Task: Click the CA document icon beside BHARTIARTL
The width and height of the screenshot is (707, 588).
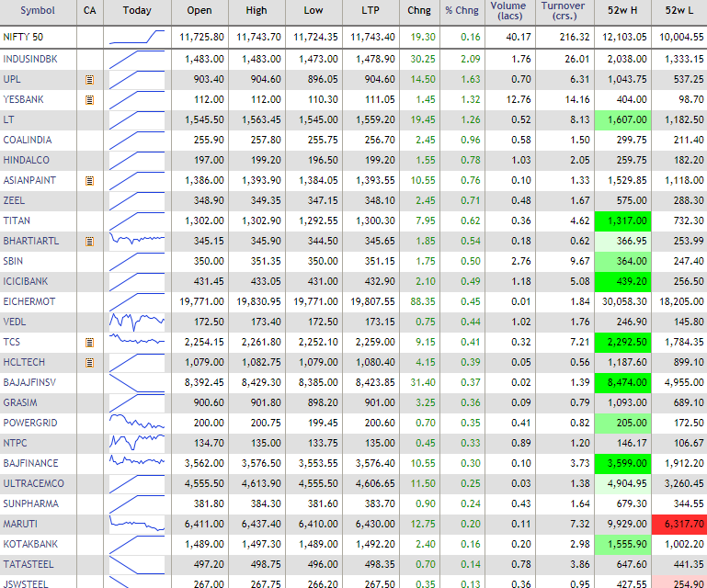Action: point(89,241)
